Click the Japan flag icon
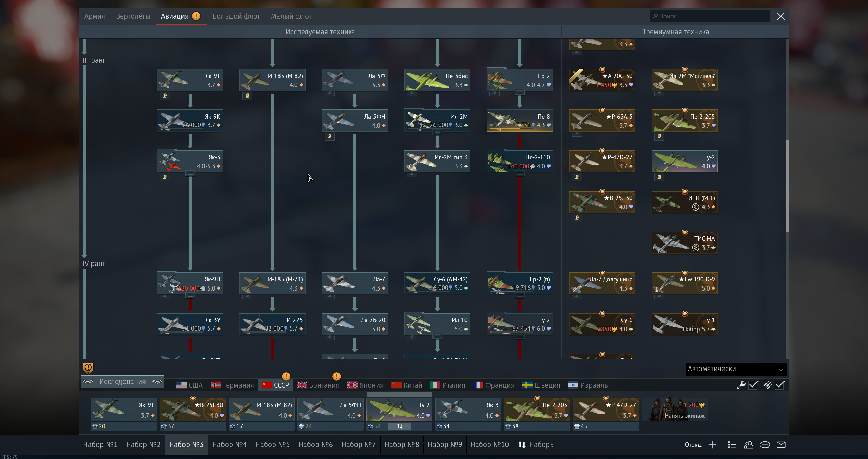Screen dimensions: 868x459 (x=352, y=385)
